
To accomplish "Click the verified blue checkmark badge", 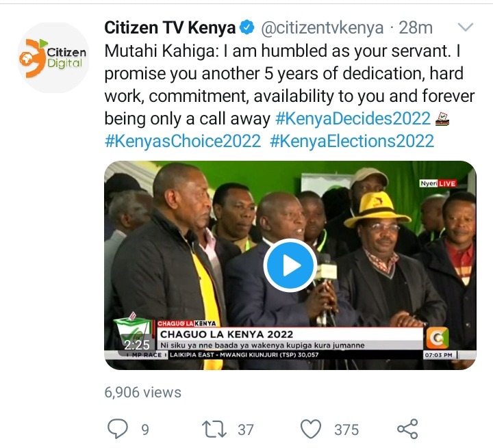I will [247, 27].
